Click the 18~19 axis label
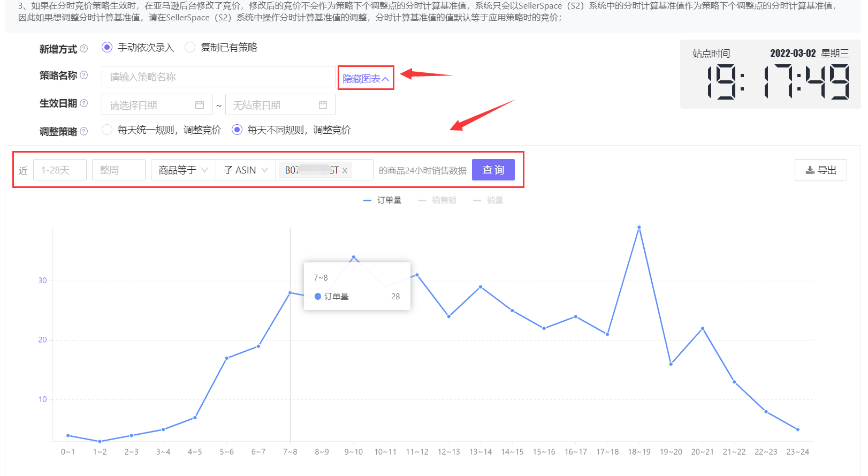The image size is (868, 476). 639,452
